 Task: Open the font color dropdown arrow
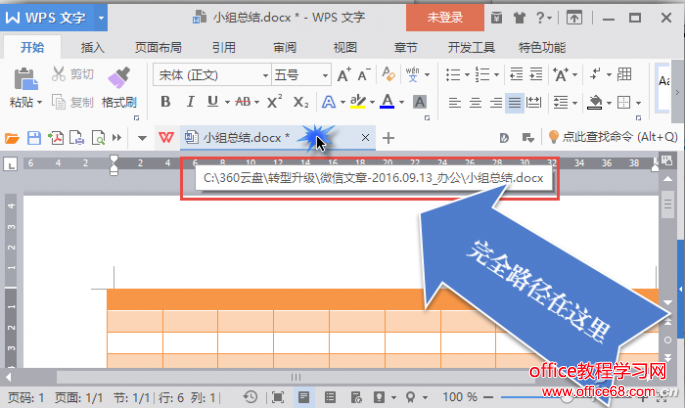pos(401,103)
